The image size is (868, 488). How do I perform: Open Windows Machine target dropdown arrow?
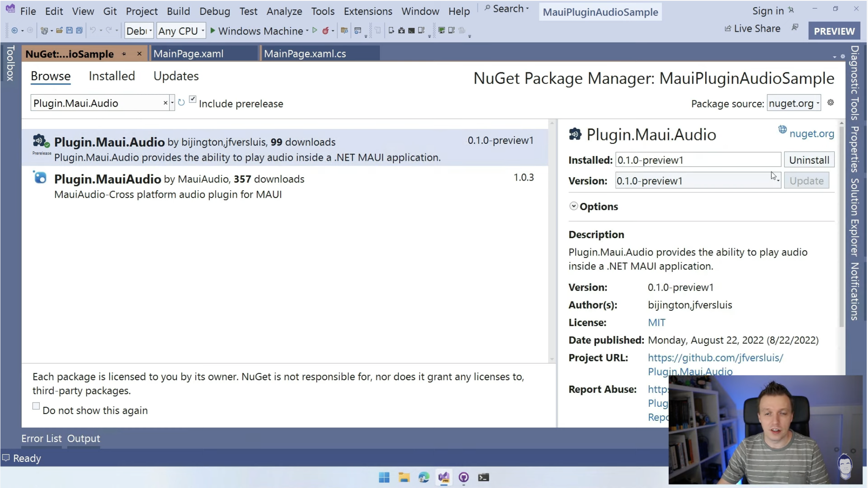307,31
